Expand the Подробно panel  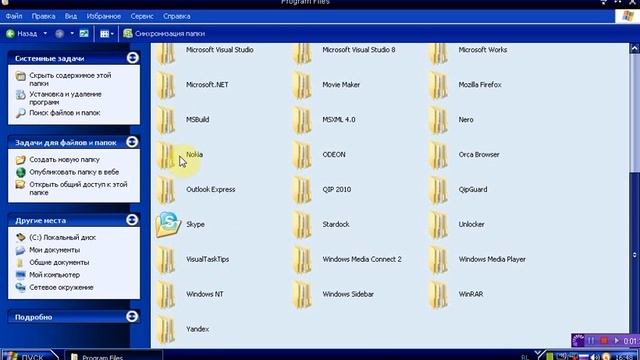point(132,316)
